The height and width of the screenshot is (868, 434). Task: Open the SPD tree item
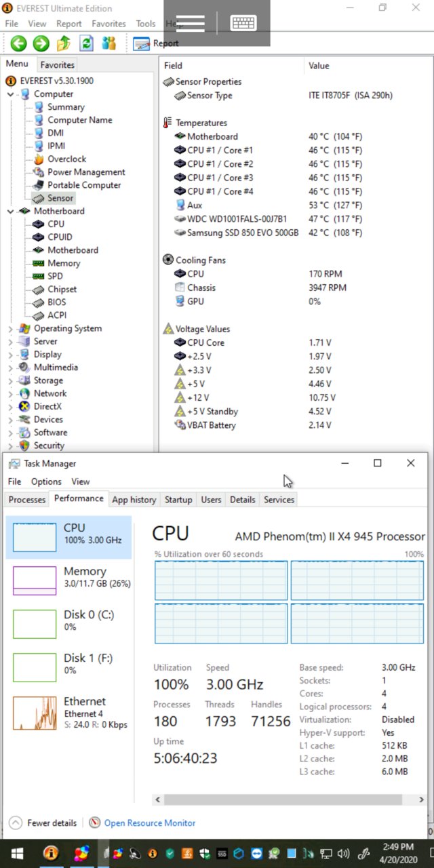pos(55,276)
